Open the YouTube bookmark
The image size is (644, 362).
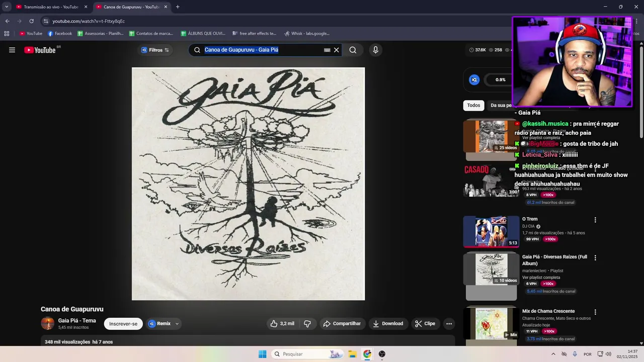[x=31, y=34]
